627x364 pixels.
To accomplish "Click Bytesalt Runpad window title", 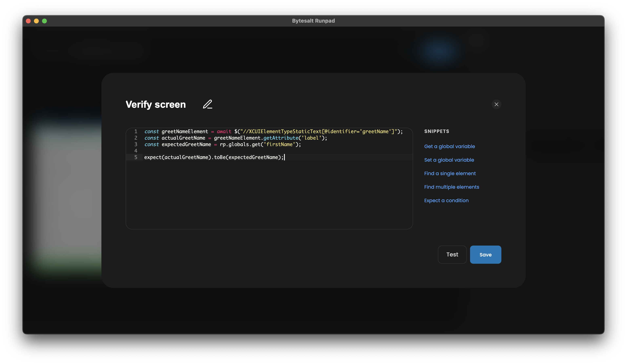I will [x=313, y=21].
